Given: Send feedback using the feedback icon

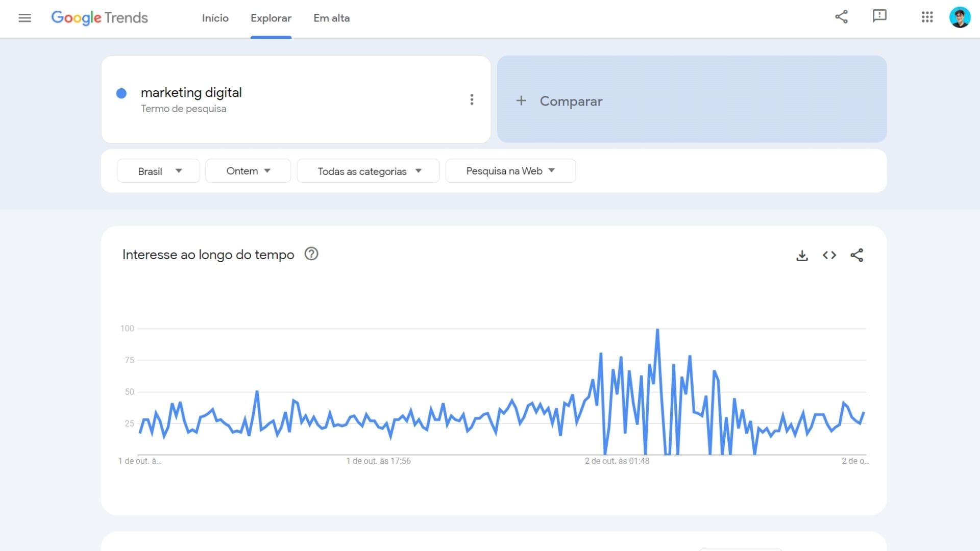Looking at the screenshot, I should point(880,17).
